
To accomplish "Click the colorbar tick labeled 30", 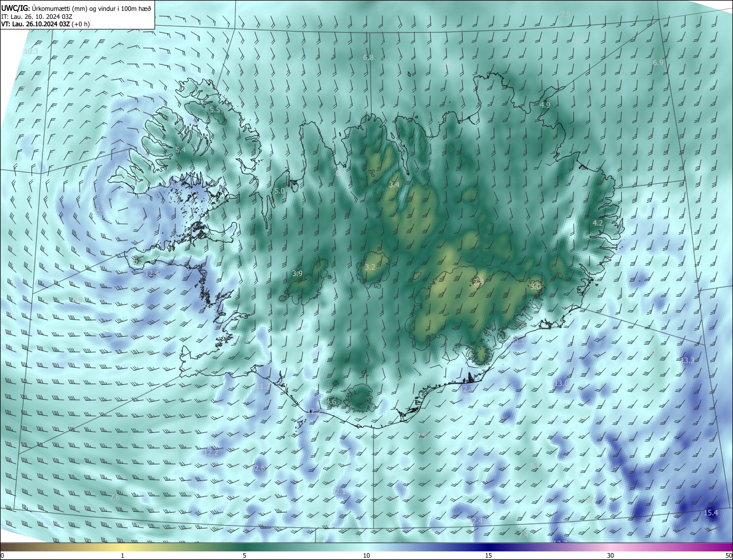I will 610,555.
